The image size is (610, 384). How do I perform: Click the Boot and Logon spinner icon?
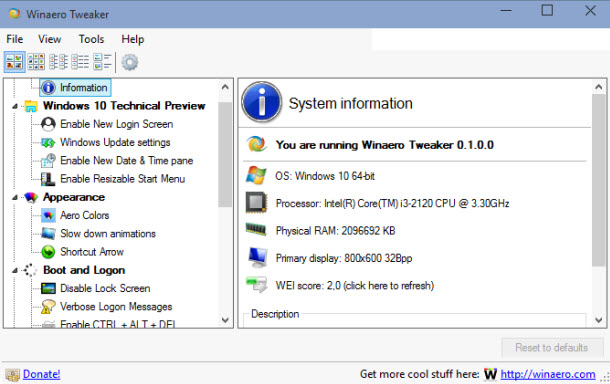click(30, 270)
